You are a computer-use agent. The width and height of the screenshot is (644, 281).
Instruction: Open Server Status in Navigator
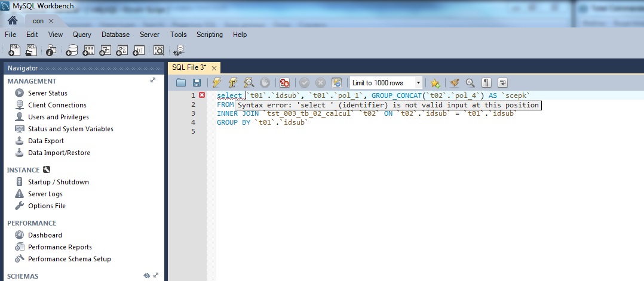(x=48, y=93)
